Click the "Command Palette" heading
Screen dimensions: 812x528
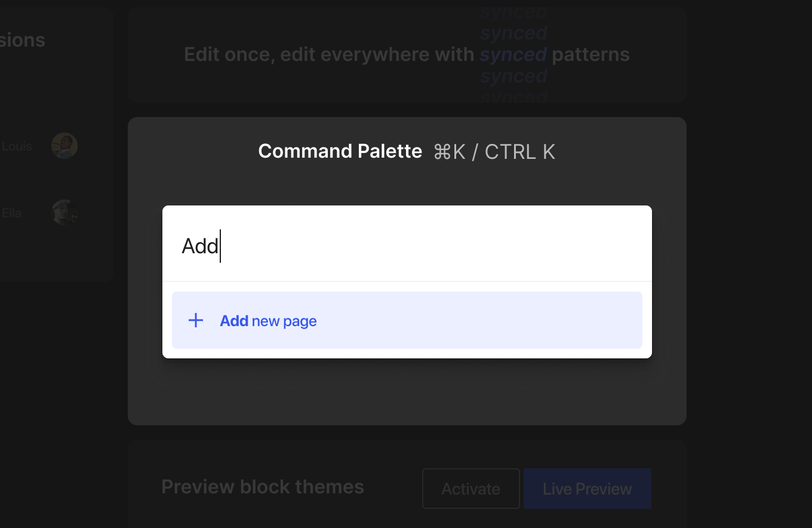click(340, 151)
